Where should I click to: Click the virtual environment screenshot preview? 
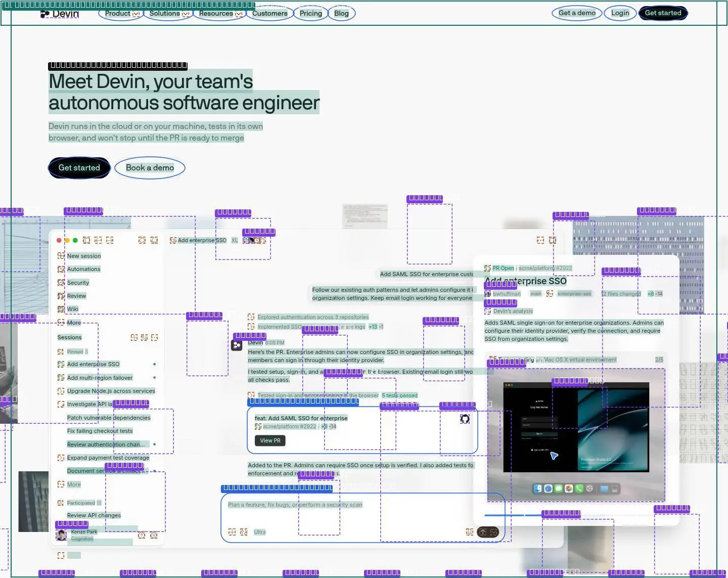[576, 435]
